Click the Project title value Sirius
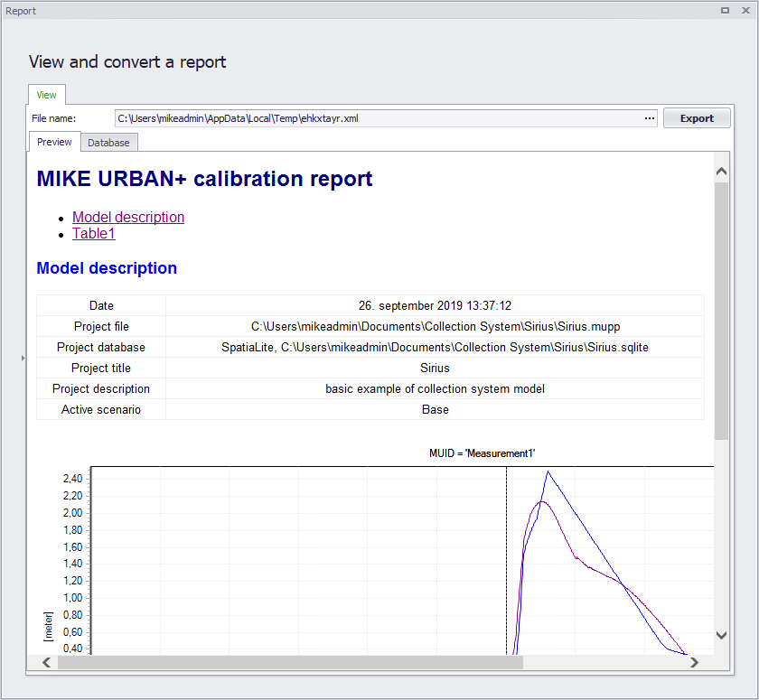Screen dimensions: 759x700 coord(435,369)
